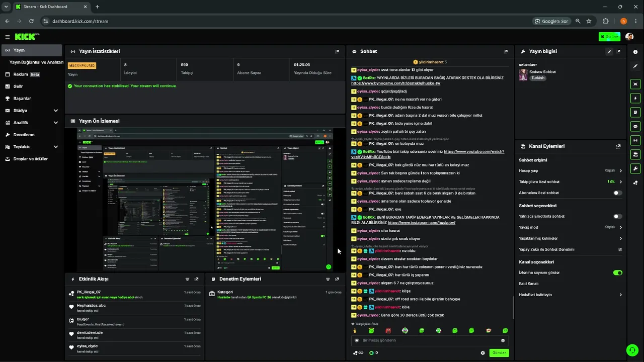
Task: Click the scroll-to-bottom green button in the corner
Action: coord(631,350)
